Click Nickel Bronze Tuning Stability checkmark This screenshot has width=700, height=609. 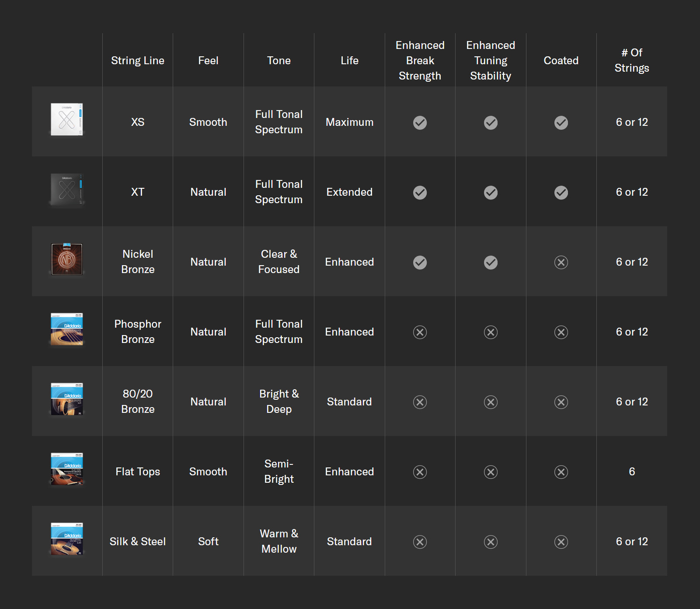coord(491,263)
